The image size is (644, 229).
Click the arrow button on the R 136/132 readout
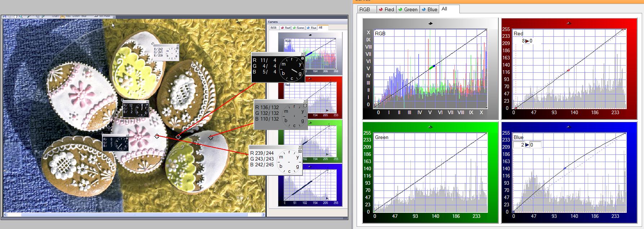point(305,105)
